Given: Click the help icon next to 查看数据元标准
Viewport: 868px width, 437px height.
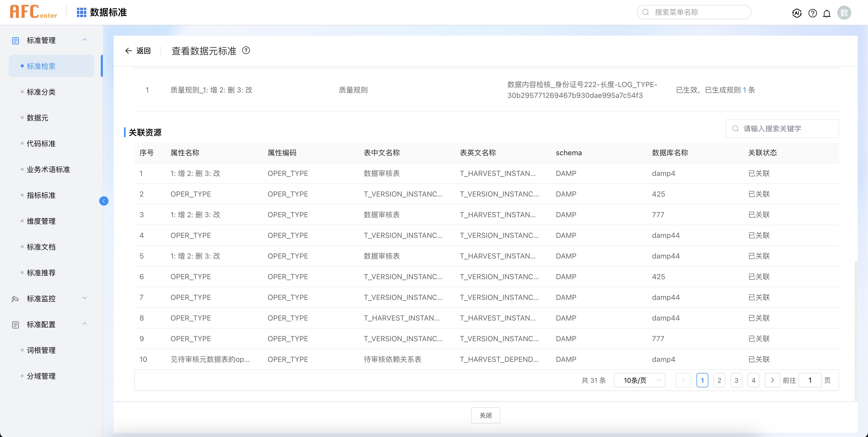Looking at the screenshot, I should pos(246,51).
